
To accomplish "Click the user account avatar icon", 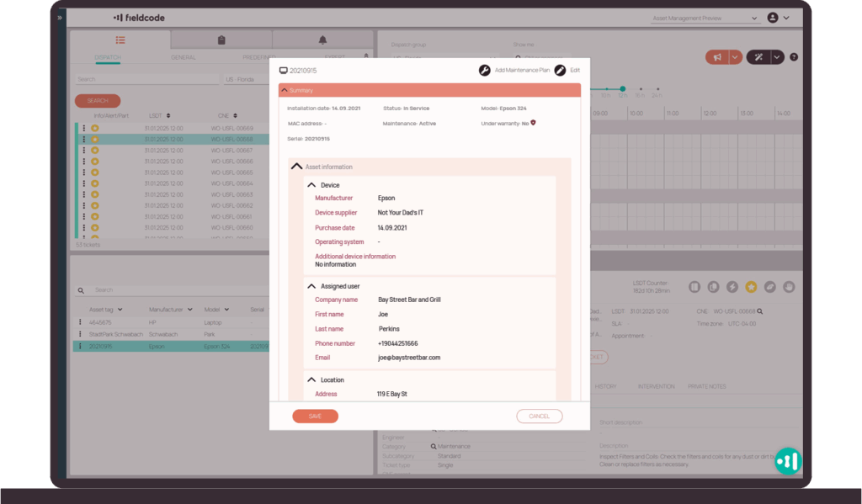I will (773, 18).
